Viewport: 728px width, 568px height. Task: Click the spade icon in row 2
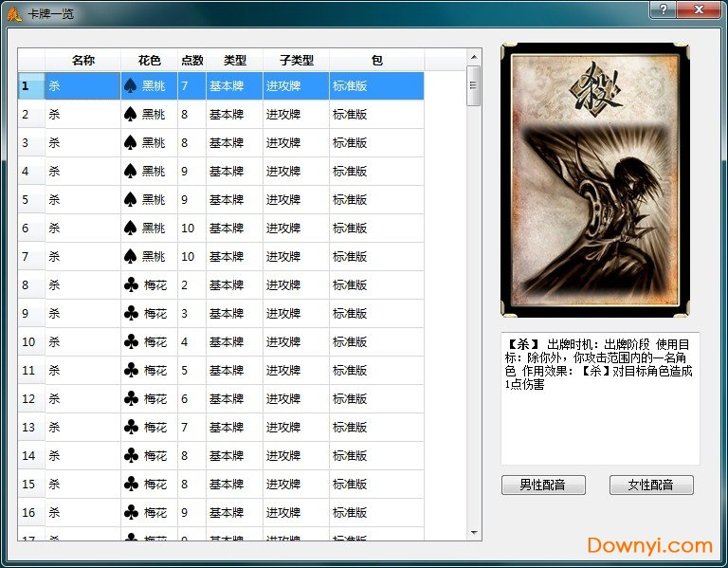(131, 114)
